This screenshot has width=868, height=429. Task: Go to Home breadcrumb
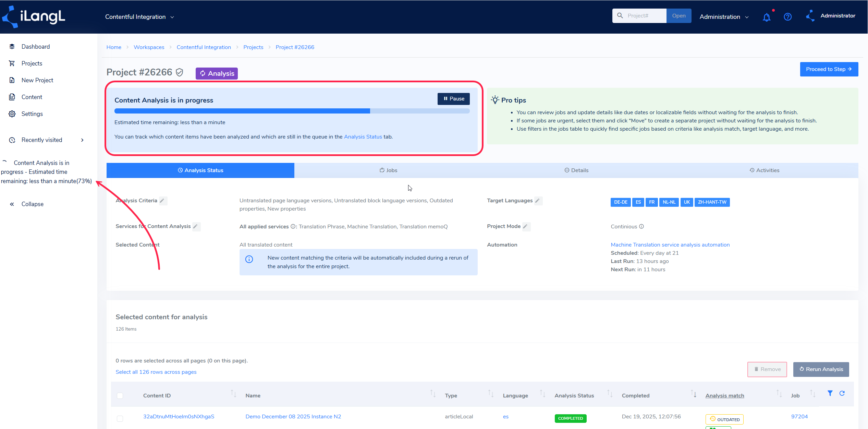click(x=114, y=47)
